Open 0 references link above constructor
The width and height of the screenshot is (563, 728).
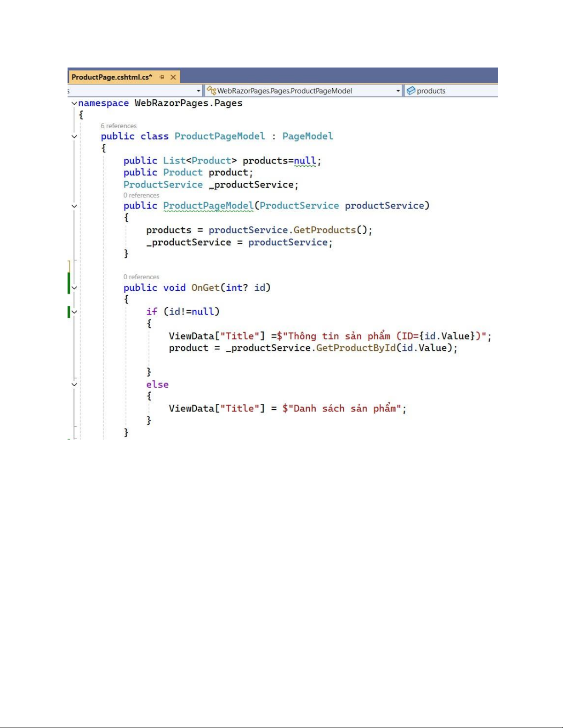141,195
